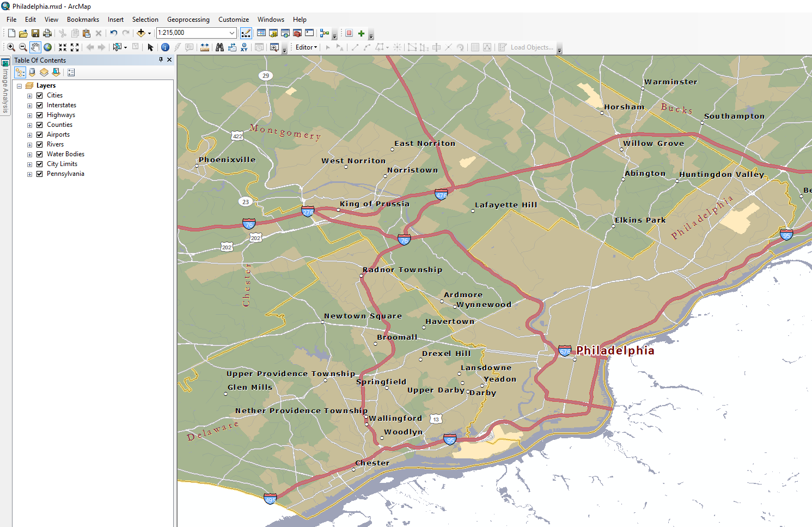Open the Image Analysis side tab
Image resolution: width=812 pixels, height=527 pixels.
tap(5, 85)
